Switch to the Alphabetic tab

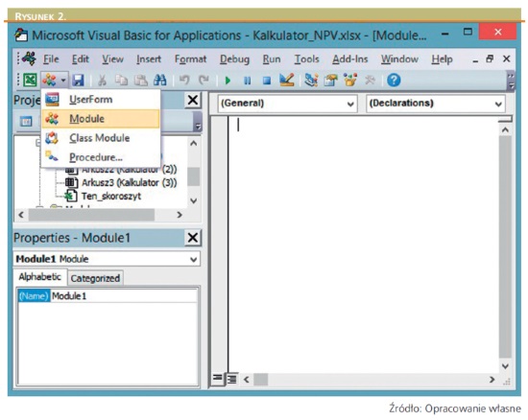pyautogui.click(x=40, y=277)
